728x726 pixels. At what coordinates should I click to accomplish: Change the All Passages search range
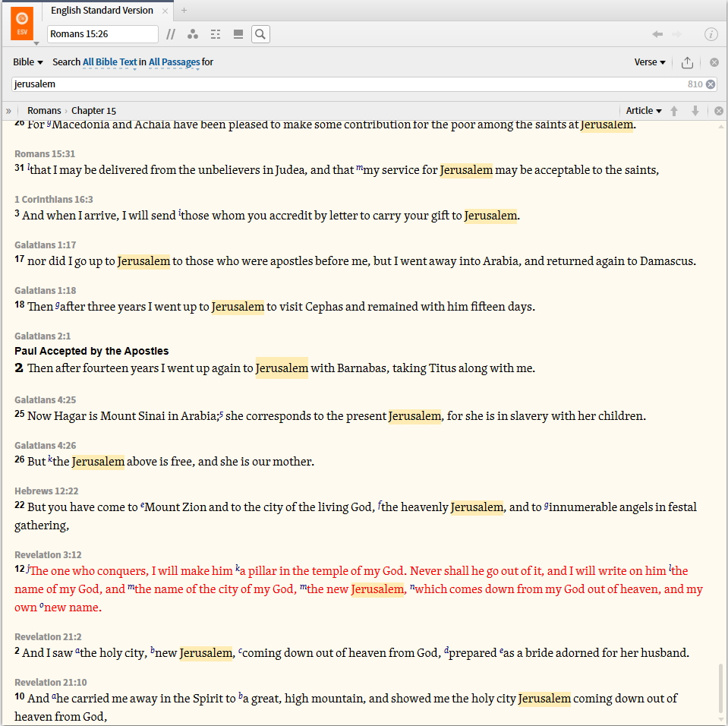174,62
